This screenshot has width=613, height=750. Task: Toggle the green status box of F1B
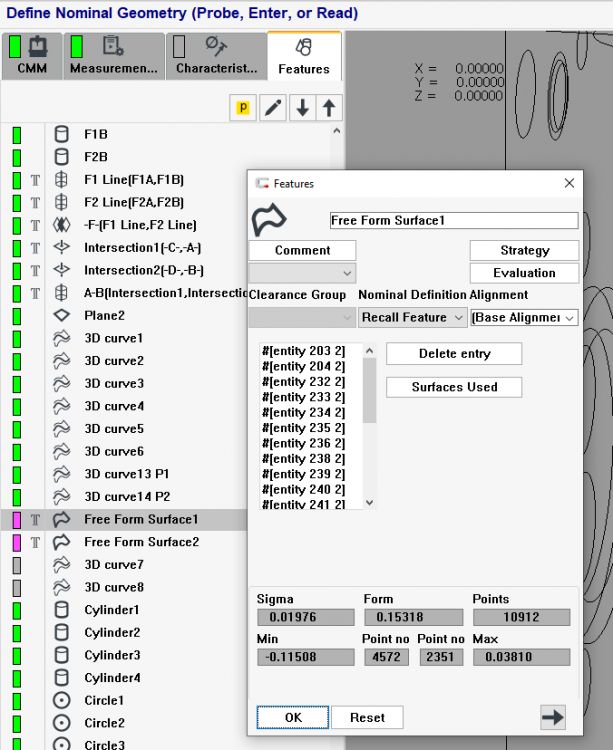coord(16,134)
